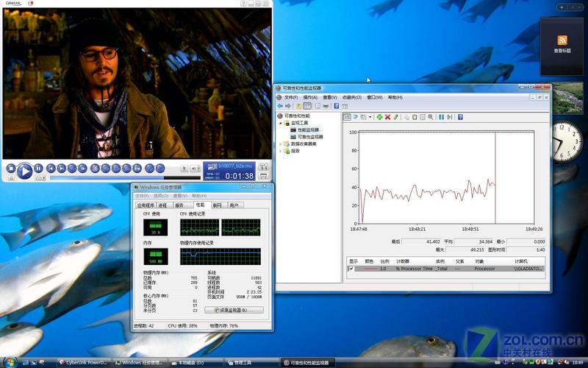
Task: Click CyberLink PowerDVD taskbar button
Action: 83,362
